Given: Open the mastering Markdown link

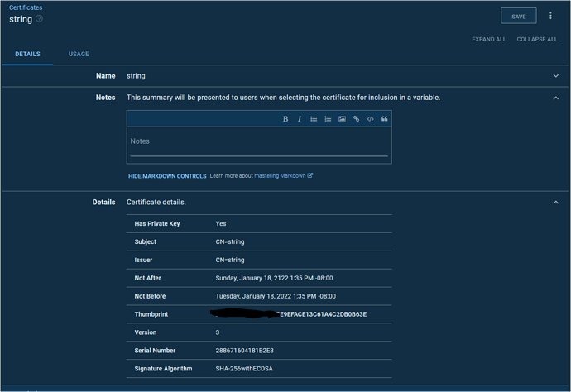Looking at the screenshot, I should pyautogui.click(x=283, y=176).
